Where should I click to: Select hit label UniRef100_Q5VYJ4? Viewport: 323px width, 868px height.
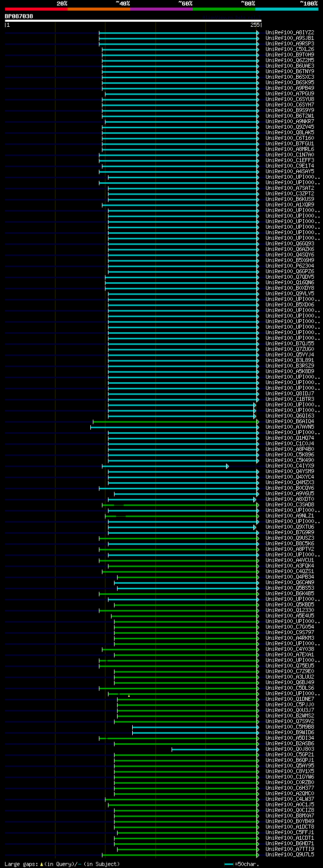(x=290, y=355)
